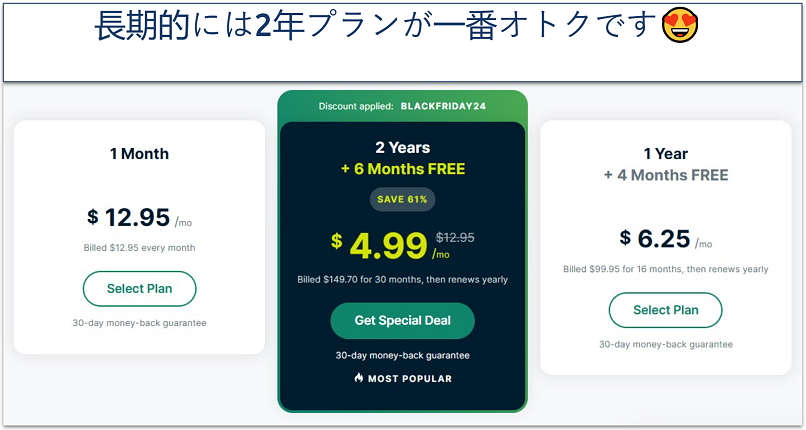Click the fire icon beside MOST POPULAR
The width and height of the screenshot is (806, 430).
pos(360,378)
